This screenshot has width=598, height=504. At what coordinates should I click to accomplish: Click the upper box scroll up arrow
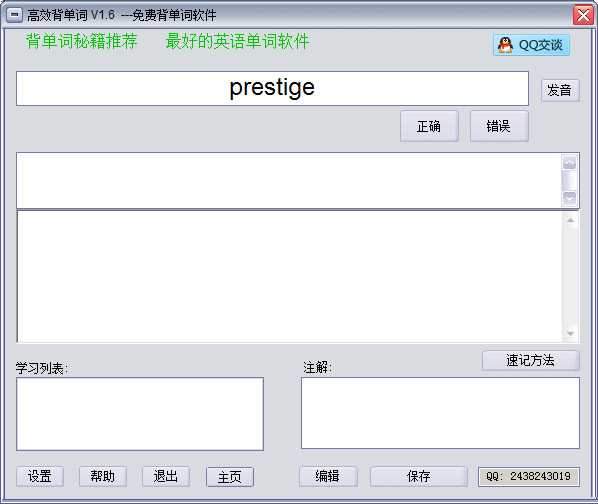click(569, 164)
